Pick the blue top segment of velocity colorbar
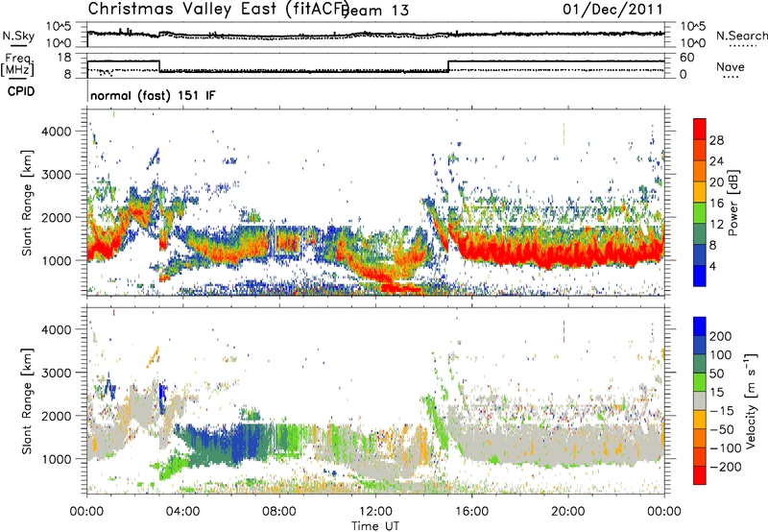 [x=700, y=326]
